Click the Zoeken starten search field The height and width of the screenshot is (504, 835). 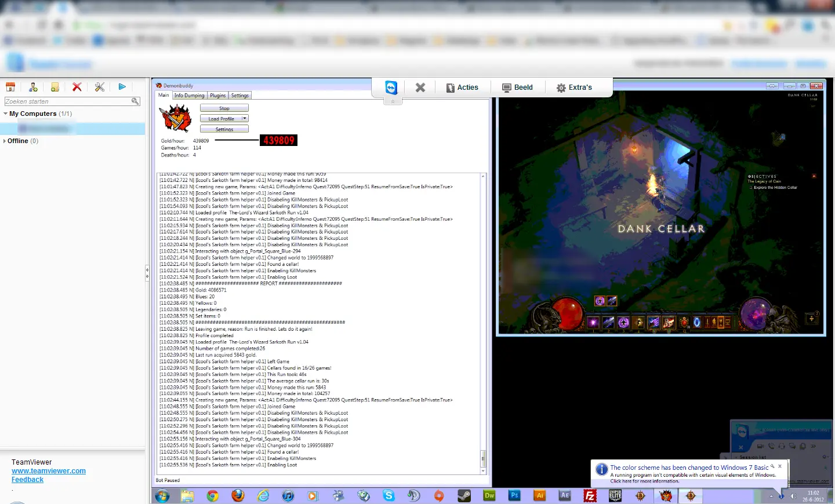coord(67,101)
